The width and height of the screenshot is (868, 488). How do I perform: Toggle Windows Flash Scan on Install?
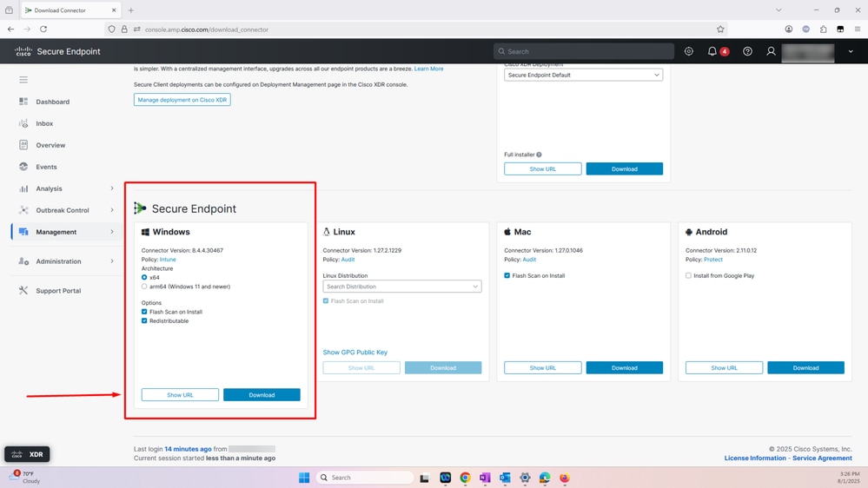click(x=144, y=312)
